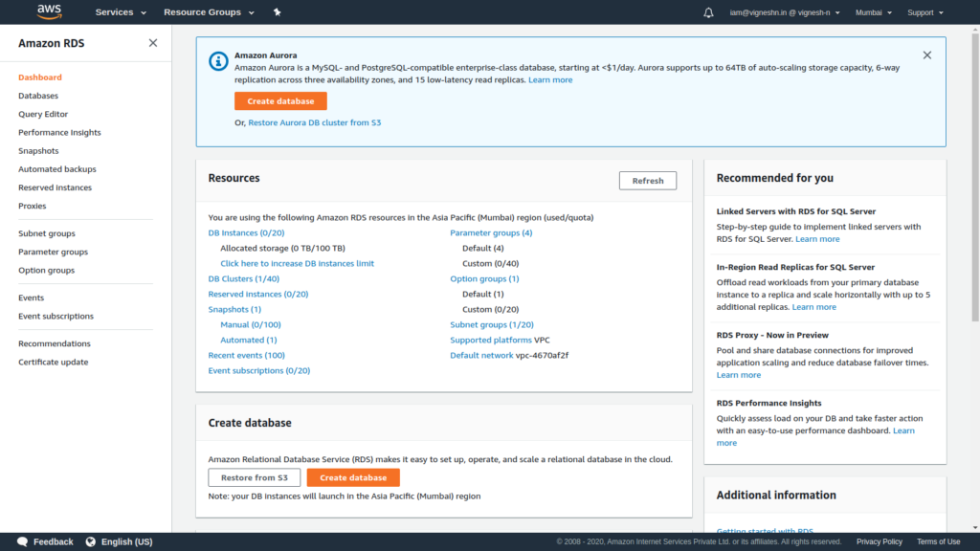This screenshot has width=980, height=551.
Task: Open Event subscriptions (0/20) resource link
Action: point(258,370)
